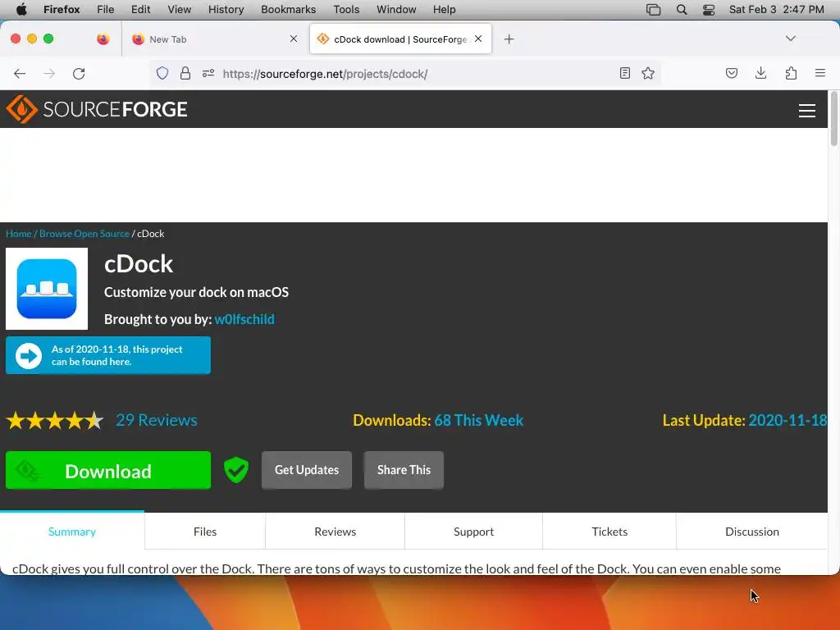Open the 29 Reviews link
Screen dimensions: 840x630
157,420
